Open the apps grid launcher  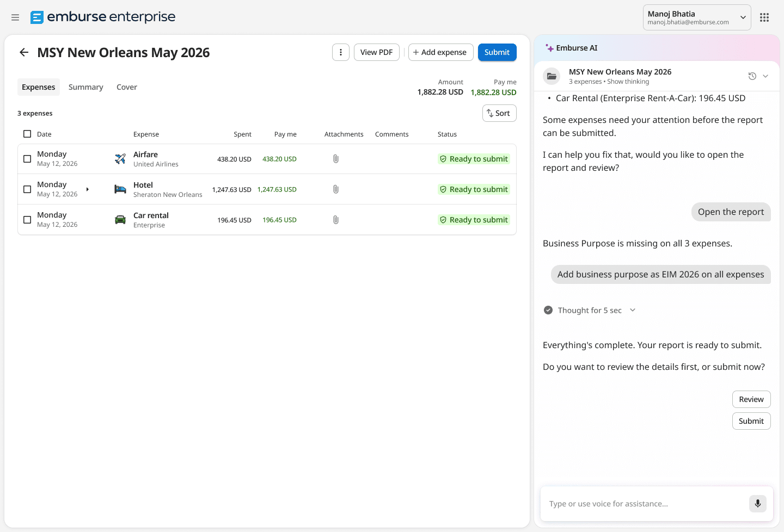[x=764, y=17]
